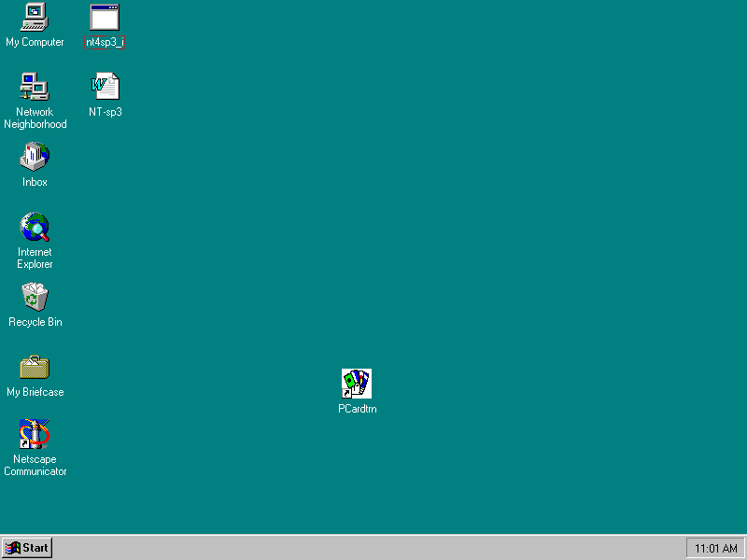
Task: Click an empty area of the taskbar
Action: [x=373, y=548]
